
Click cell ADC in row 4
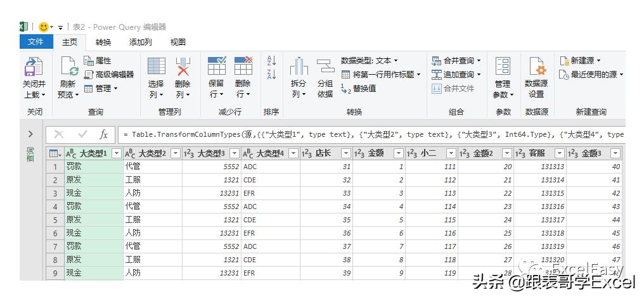(x=271, y=207)
